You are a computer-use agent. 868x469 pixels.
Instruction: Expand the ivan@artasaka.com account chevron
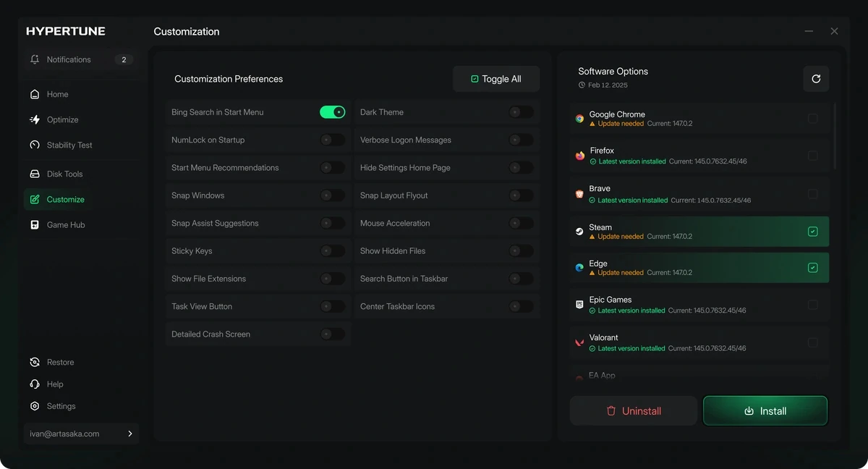(x=130, y=434)
